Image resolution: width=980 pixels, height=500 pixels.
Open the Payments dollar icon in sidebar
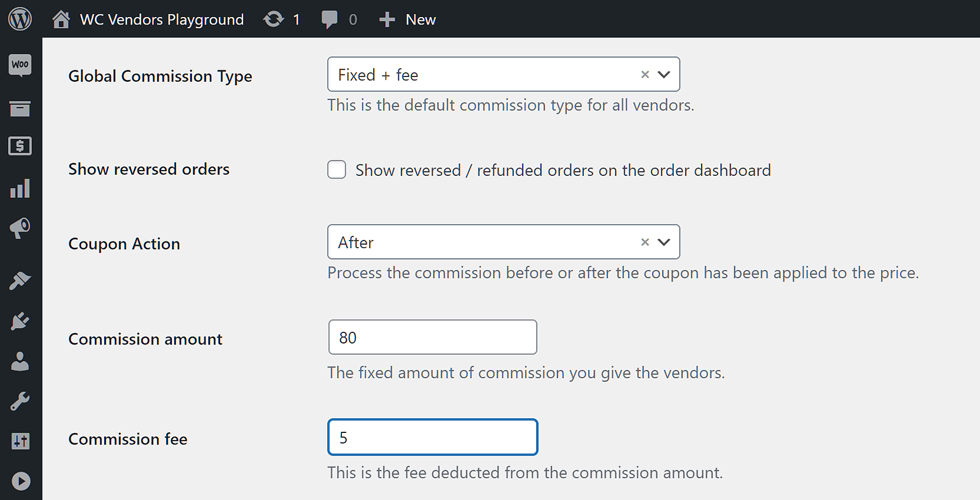(20, 146)
